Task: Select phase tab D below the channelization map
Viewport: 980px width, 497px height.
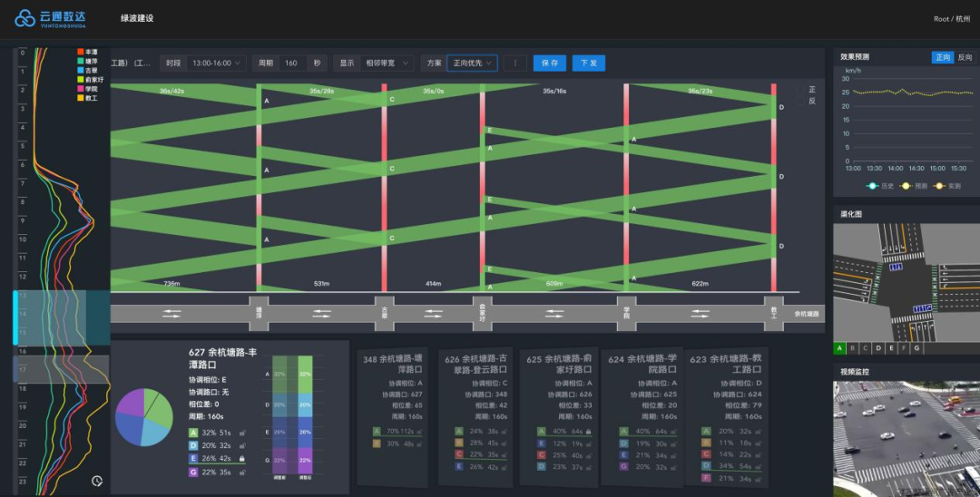Action: pyautogui.click(x=878, y=348)
